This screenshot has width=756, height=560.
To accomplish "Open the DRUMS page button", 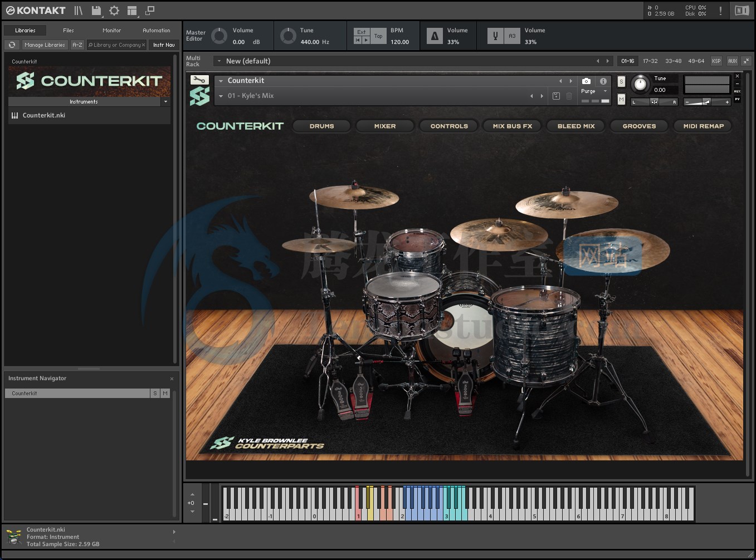I will point(322,126).
